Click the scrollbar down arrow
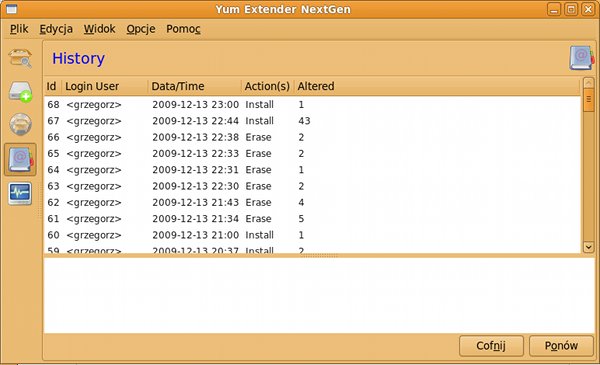The width and height of the screenshot is (600, 365). point(589,247)
